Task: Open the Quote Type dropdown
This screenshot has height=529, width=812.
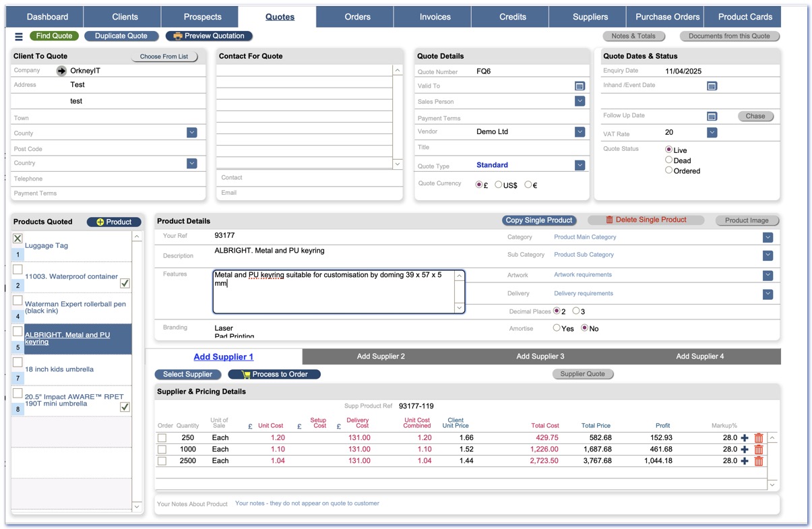Action: [x=580, y=165]
